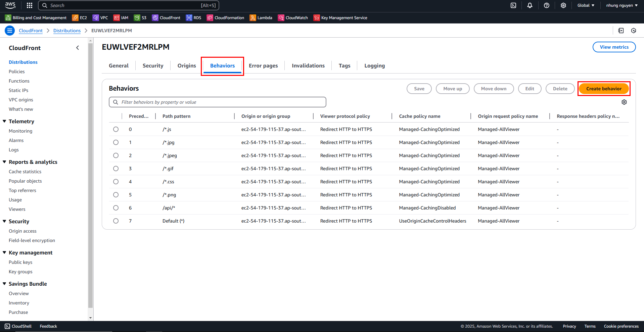Click the sidebar scrollbar down arrow
This screenshot has width=644, height=332.
pyautogui.click(x=90, y=318)
